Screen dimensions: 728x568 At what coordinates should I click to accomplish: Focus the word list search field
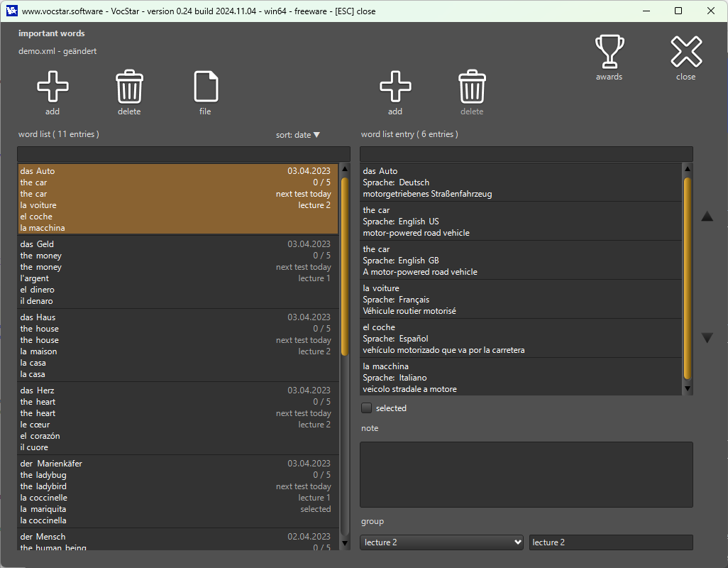click(x=183, y=154)
